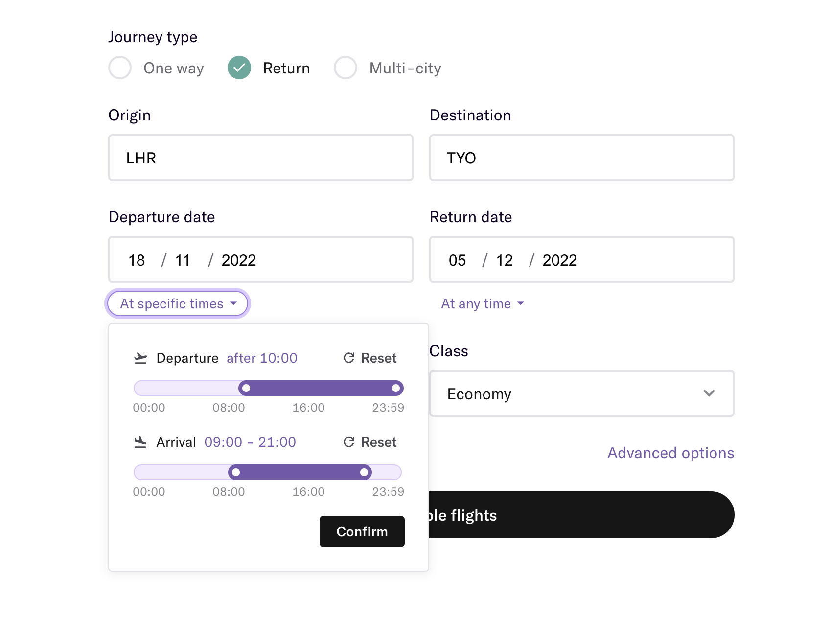Click the Arrival slider start handle
Screen dimensions: 830x644
click(x=236, y=472)
